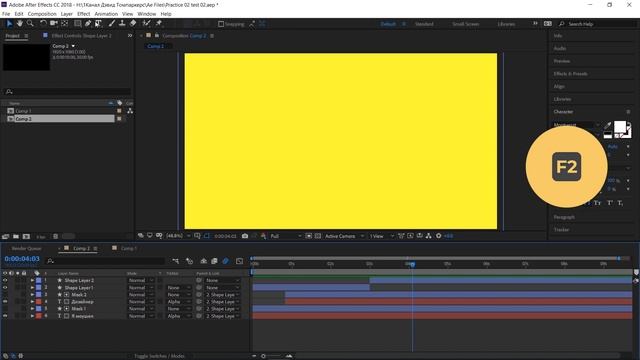The width and height of the screenshot is (640, 360).
Task: Click blue label color of Shape Layer 2
Action: point(39,280)
